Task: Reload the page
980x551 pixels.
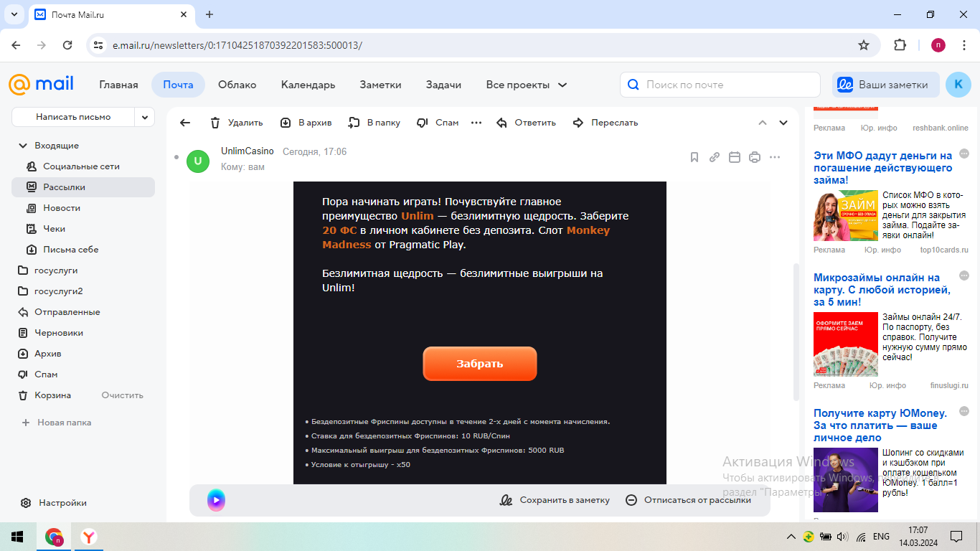Action: point(67,45)
